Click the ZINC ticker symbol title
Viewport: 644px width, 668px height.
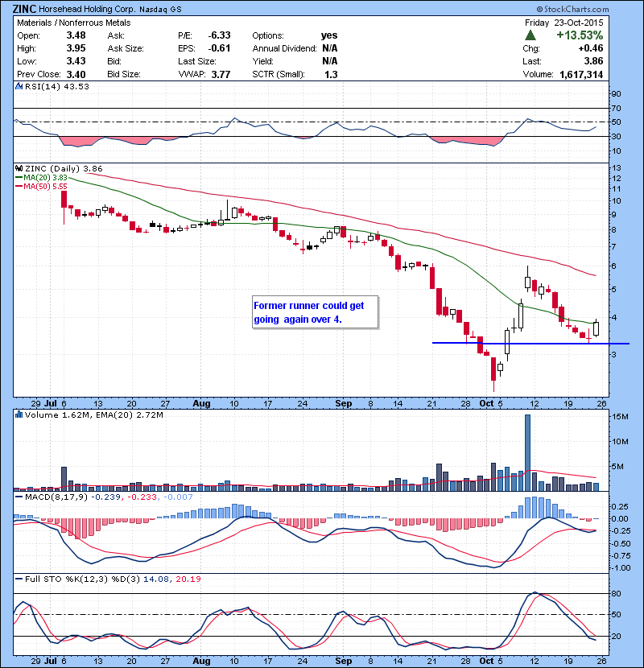pos(24,9)
